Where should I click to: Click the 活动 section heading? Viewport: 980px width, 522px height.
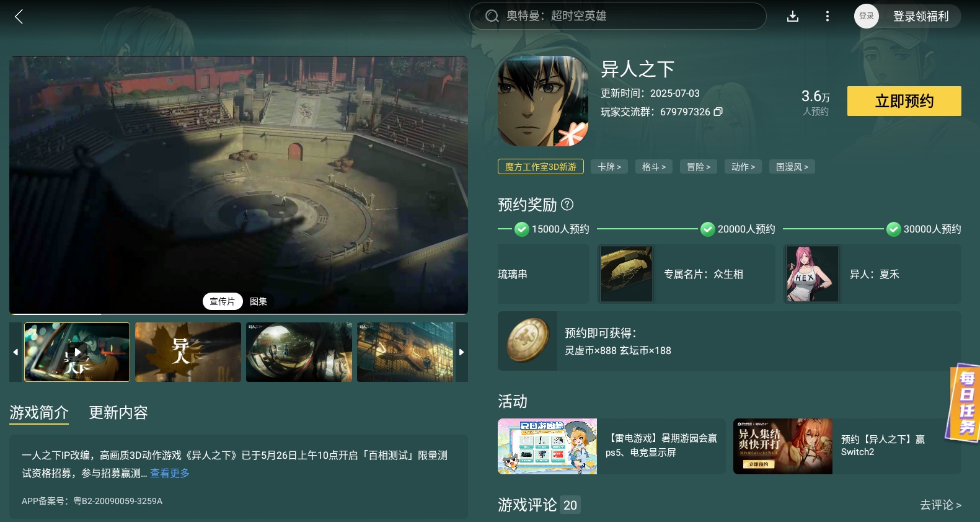click(x=513, y=402)
